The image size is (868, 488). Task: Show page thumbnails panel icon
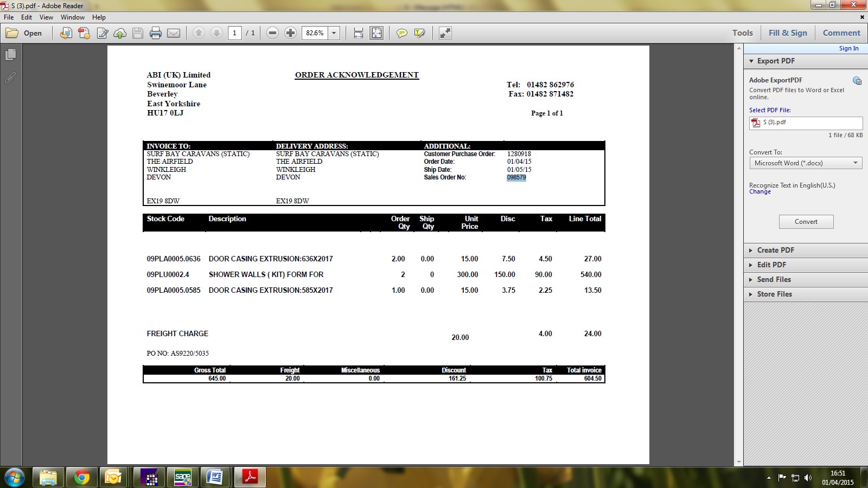[x=10, y=55]
